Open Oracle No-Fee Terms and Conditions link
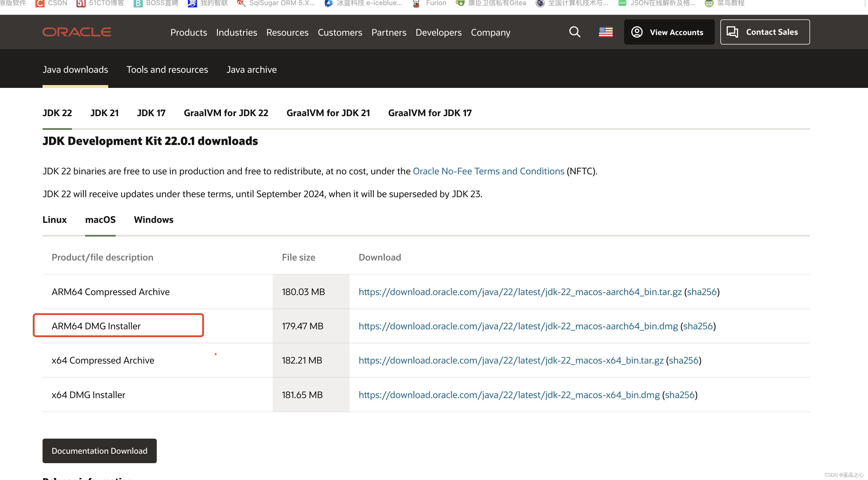Screen dimensions: 868x480 point(488,171)
